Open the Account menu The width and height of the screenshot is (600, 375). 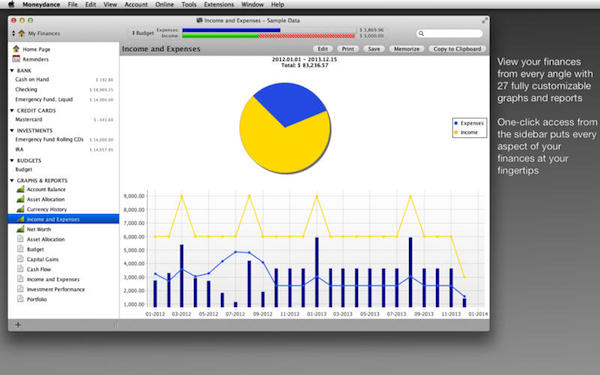point(136,5)
